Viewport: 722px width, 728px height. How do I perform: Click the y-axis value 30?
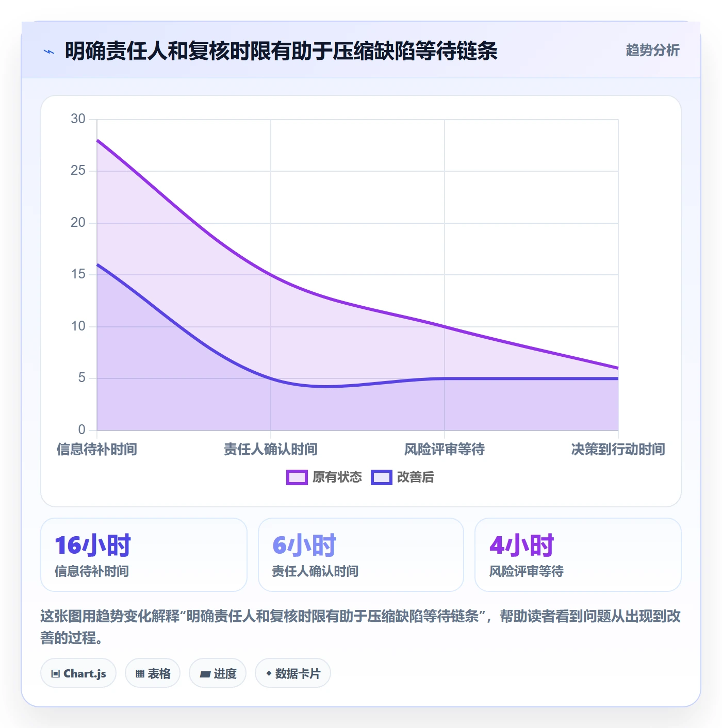click(78, 119)
